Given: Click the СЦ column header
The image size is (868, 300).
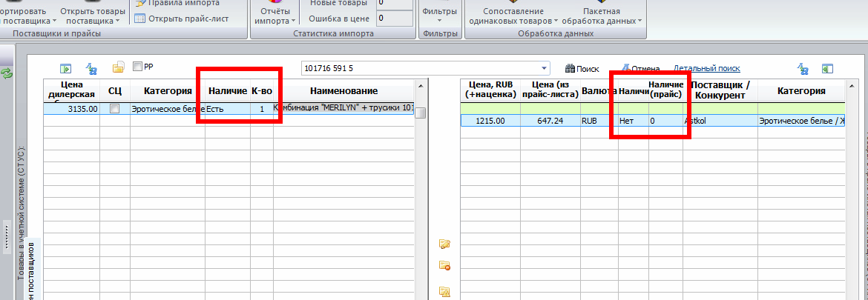Looking at the screenshot, I should tap(115, 91).
